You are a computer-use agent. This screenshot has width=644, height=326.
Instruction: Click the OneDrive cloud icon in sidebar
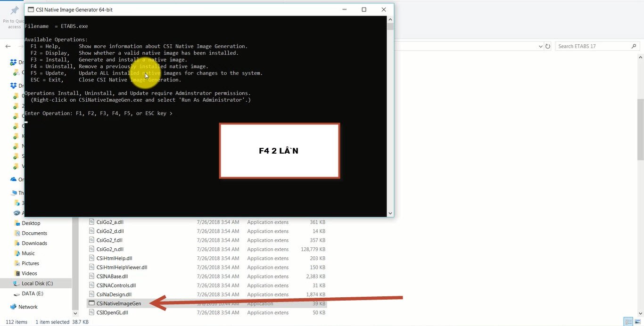click(x=14, y=179)
